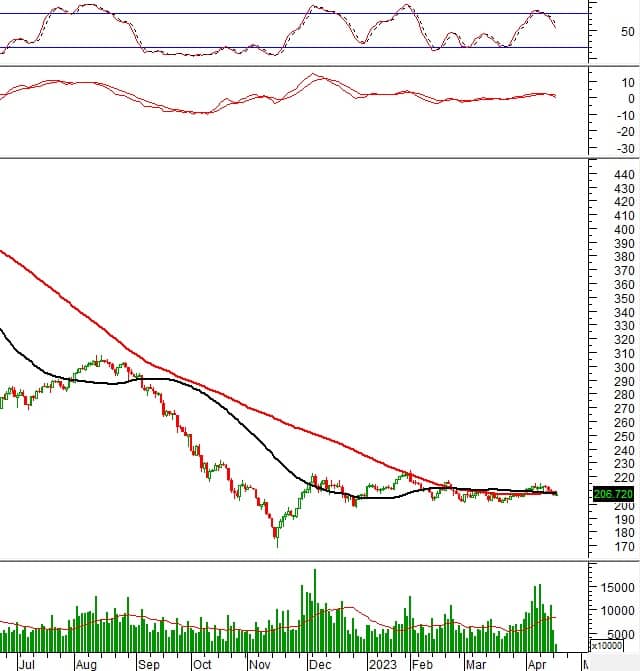The width and height of the screenshot is (640, 671).
Task: Click the 440 price axis value
Action: point(624,175)
